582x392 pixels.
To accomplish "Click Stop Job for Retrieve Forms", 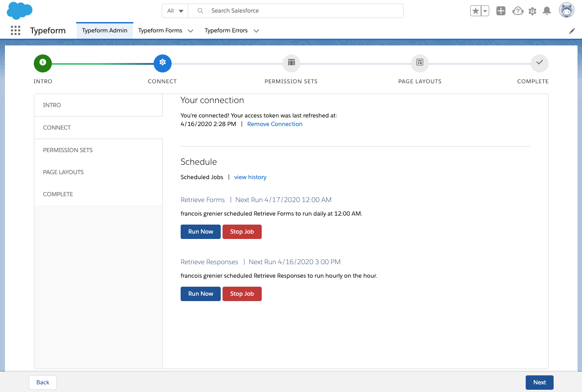I will click(242, 231).
